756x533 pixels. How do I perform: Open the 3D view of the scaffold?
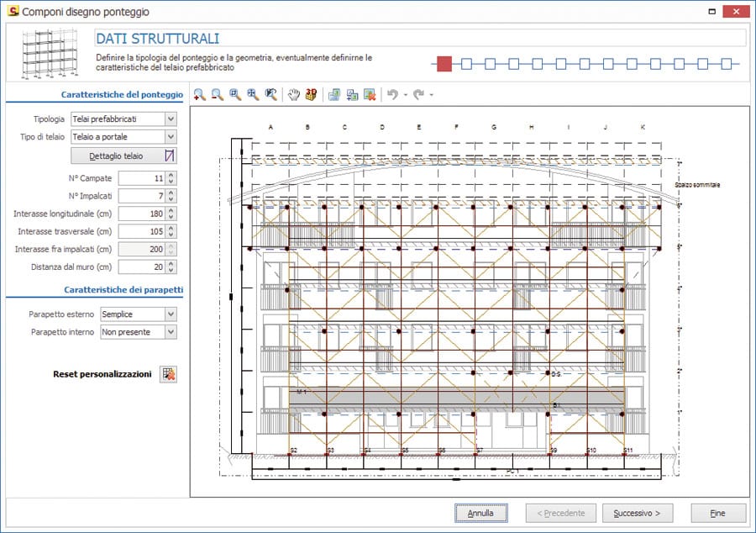point(311,95)
